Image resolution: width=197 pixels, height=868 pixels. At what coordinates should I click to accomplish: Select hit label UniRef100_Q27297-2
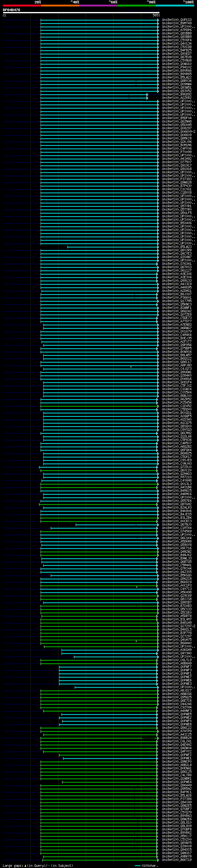pos(179,626)
